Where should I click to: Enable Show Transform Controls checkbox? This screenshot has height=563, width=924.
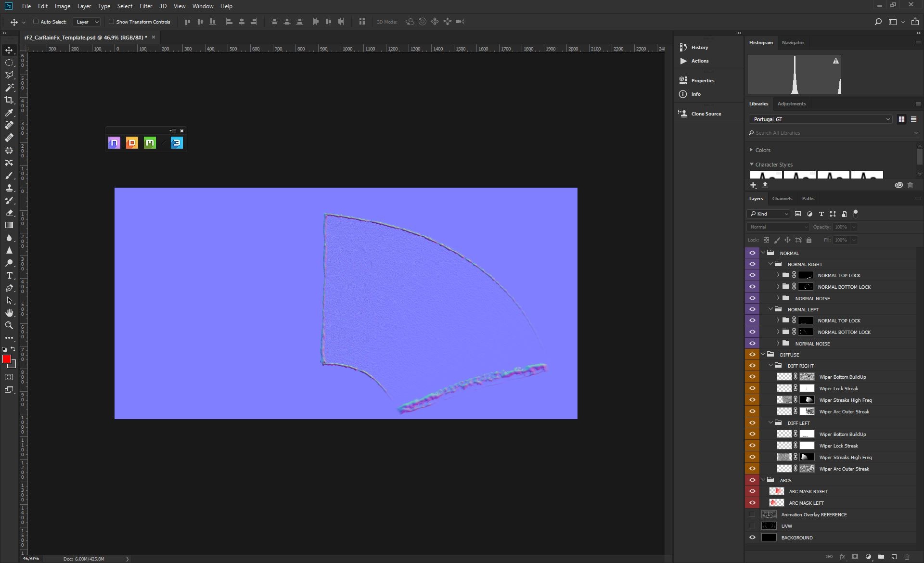click(x=111, y=22)
